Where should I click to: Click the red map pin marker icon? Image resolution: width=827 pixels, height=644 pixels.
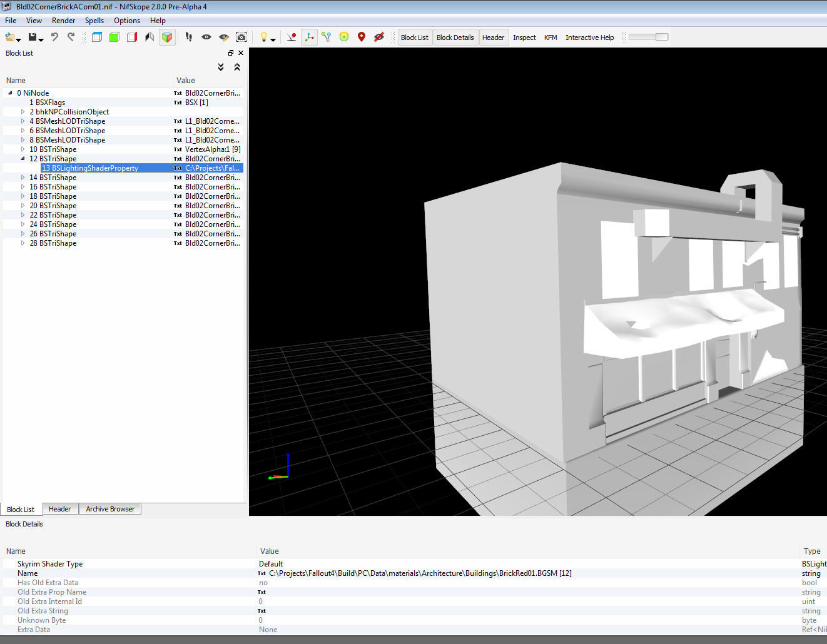point(362,38)
